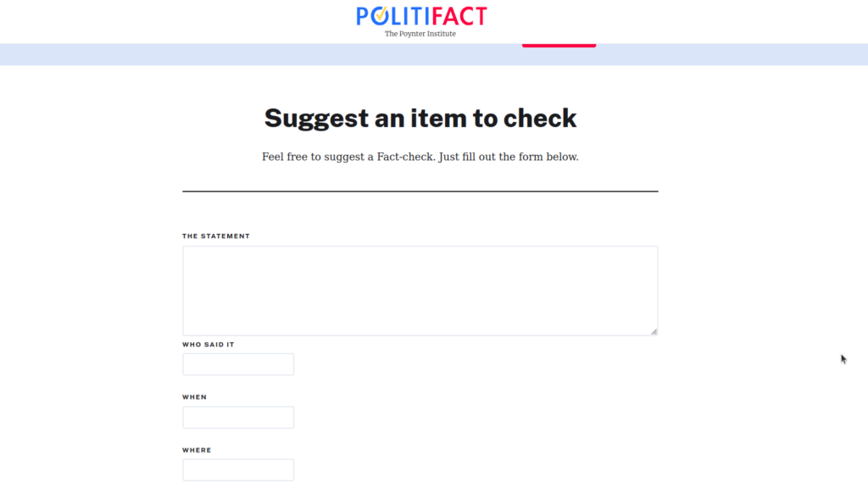Click the resize handle of the statement text area
Image resolution: width=868 pixels, height=488 pixels.
654,330
